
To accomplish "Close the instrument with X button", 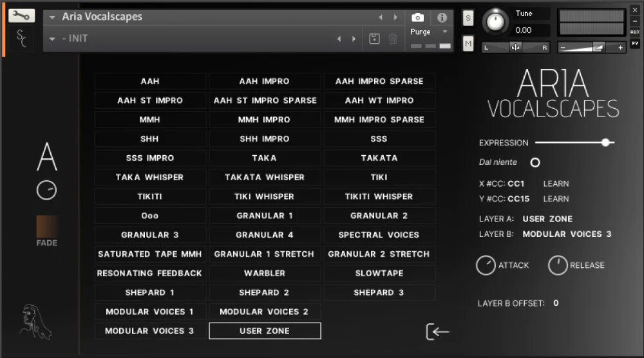I will tap(634, 10).
